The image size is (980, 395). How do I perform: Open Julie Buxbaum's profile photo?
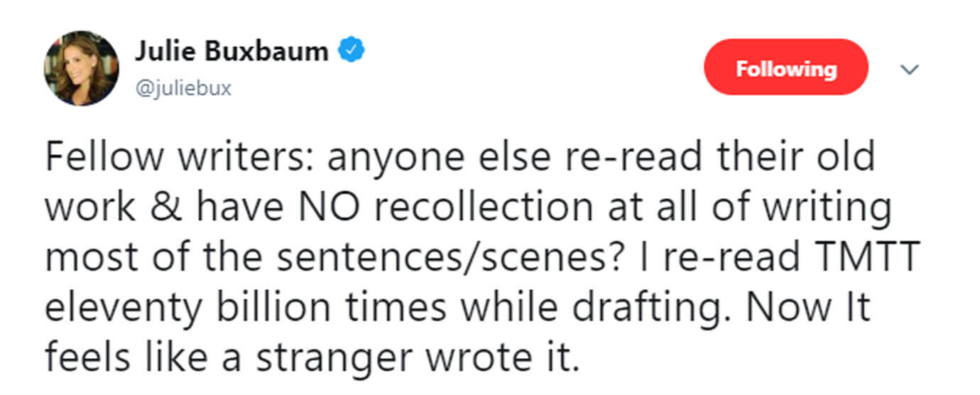tap(81, 69)
